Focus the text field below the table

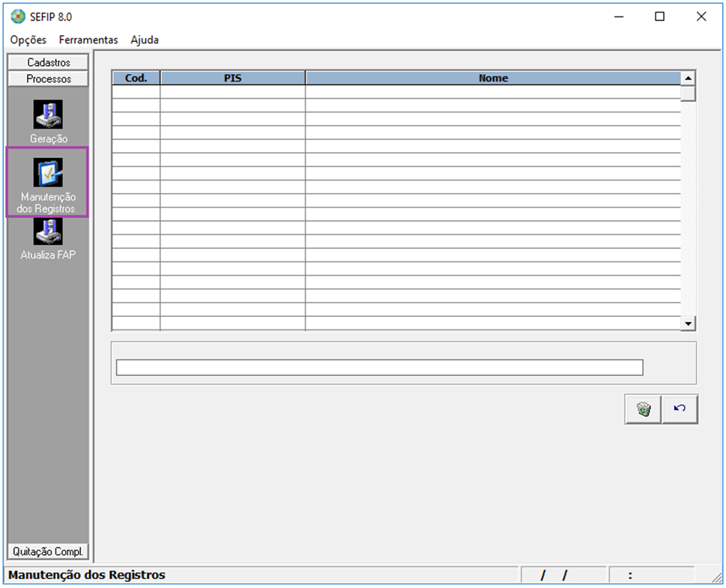pyautogui.click(x=379, y=367)
